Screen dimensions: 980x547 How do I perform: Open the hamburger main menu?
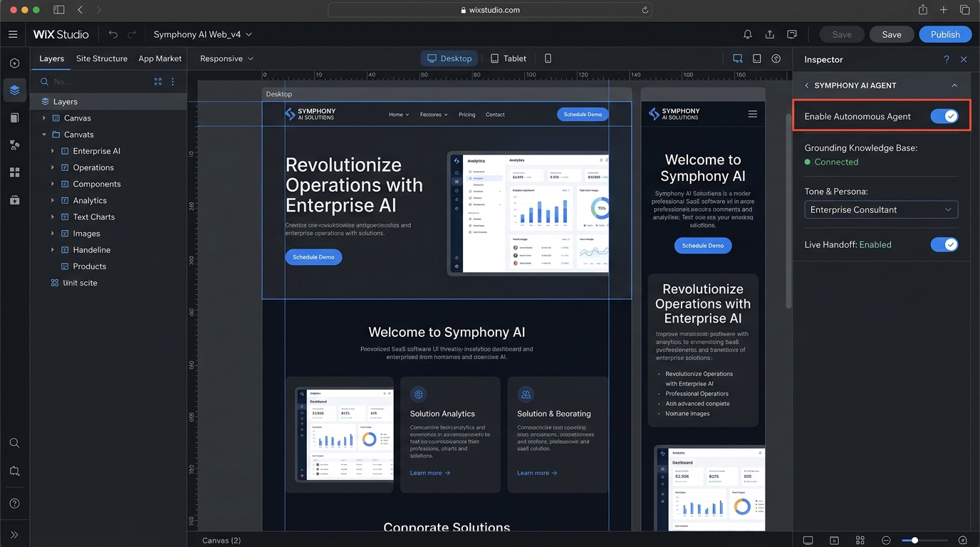click(13, 34)
